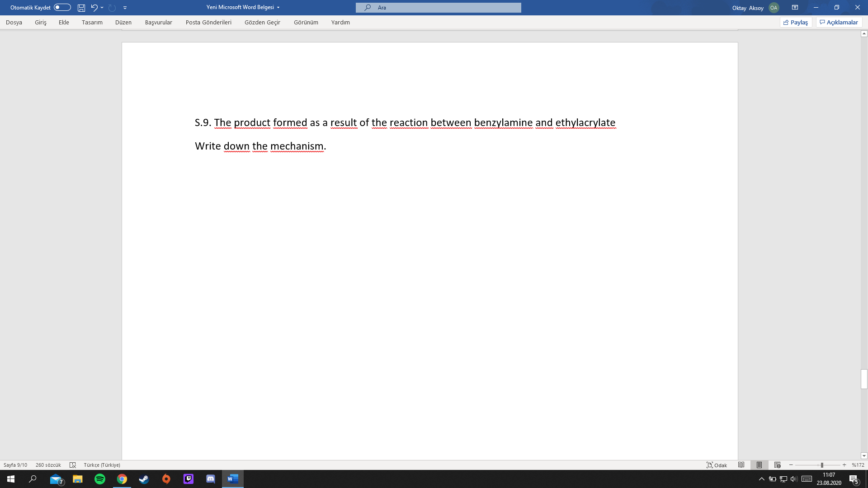This screenshot has width=868, height=488.
Task: Switch to the Düzen tab
Action: (x=123, y=22)
